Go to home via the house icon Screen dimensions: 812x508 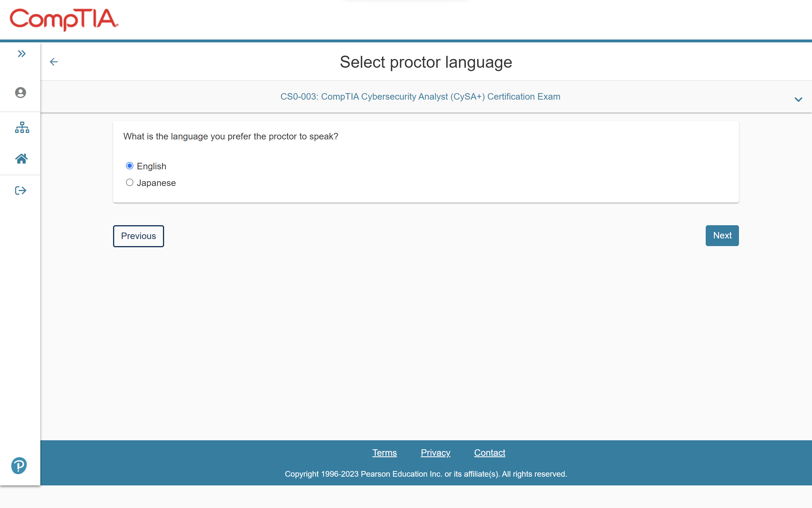tap(21, 159)
